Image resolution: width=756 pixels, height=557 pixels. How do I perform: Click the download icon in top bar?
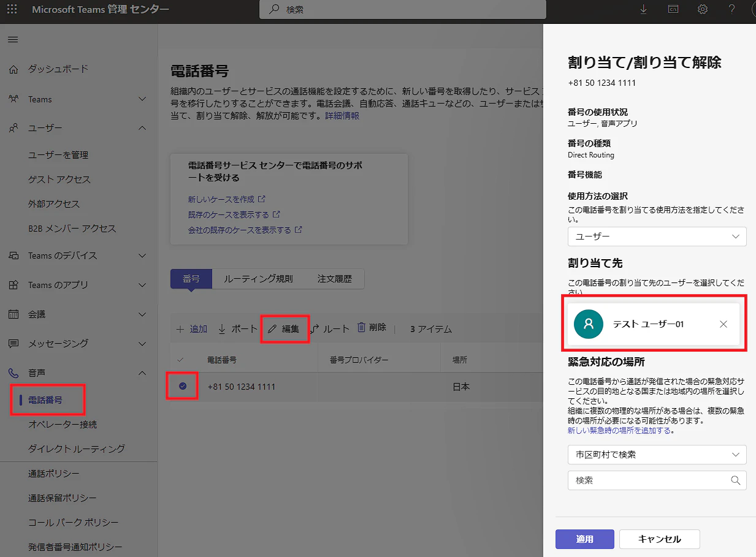tap(643, 9)
